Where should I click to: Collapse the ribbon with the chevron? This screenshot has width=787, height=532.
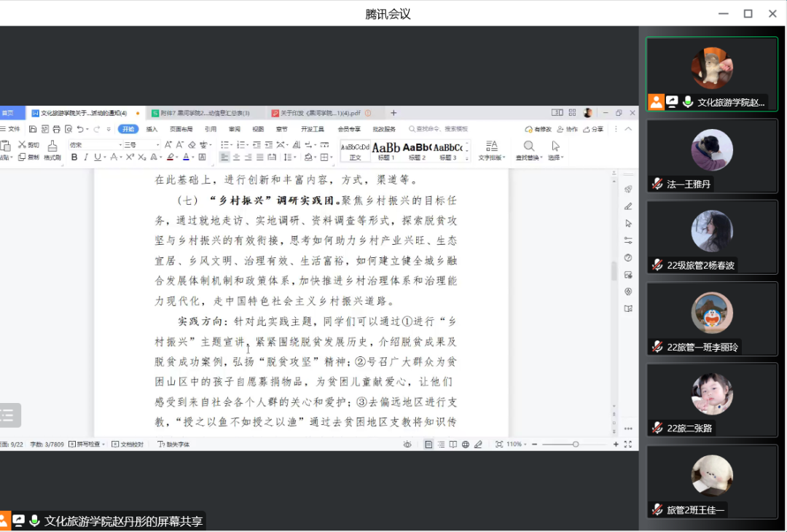click(628, 129)
